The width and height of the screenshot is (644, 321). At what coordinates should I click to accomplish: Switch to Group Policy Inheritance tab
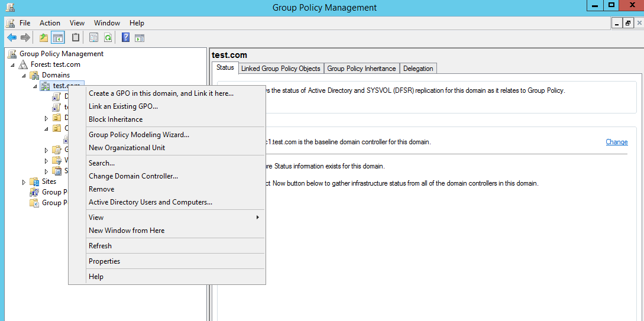click(361, 69)
